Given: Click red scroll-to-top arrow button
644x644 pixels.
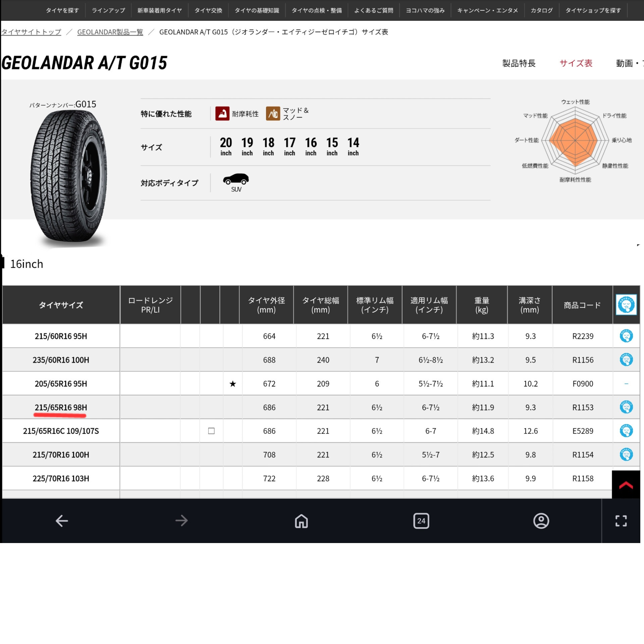Looking at the screenshot, I should click(626, 485).
